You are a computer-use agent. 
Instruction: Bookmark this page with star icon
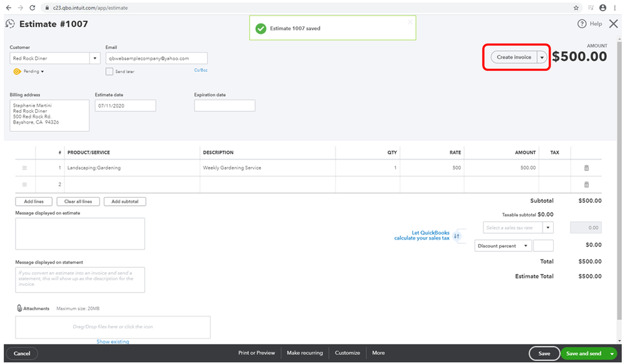click(x=576, y=8)
